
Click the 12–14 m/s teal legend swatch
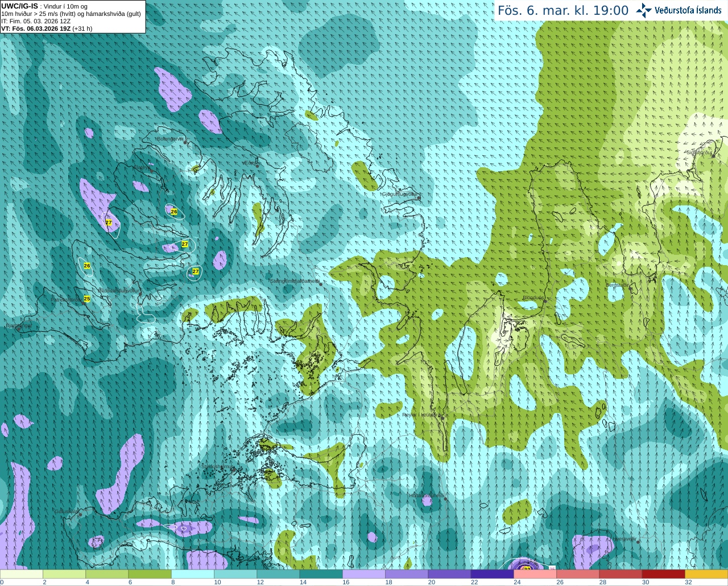[x=278, y=574]
